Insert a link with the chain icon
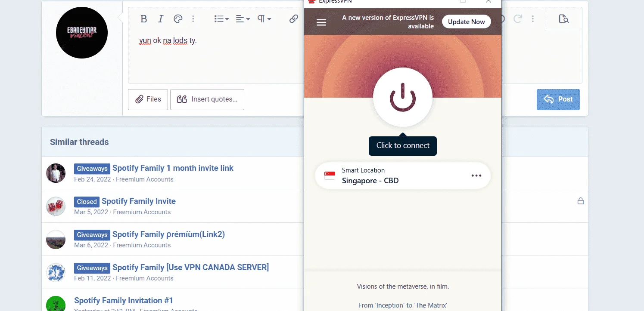 [294, 19]
